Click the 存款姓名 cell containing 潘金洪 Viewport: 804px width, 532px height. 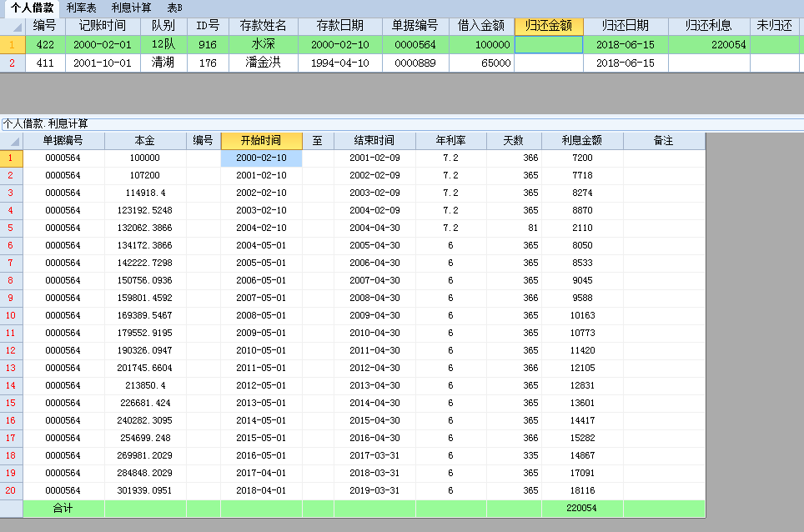click(263, 63)
